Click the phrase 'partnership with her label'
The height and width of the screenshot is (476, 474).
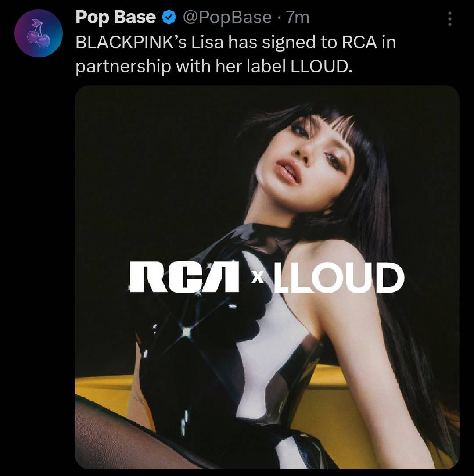pos(181,67)
